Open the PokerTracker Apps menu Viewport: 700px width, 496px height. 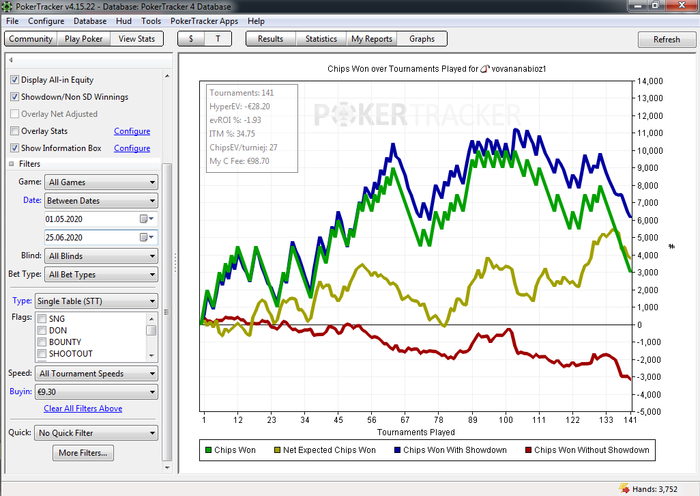pos(204,21)
